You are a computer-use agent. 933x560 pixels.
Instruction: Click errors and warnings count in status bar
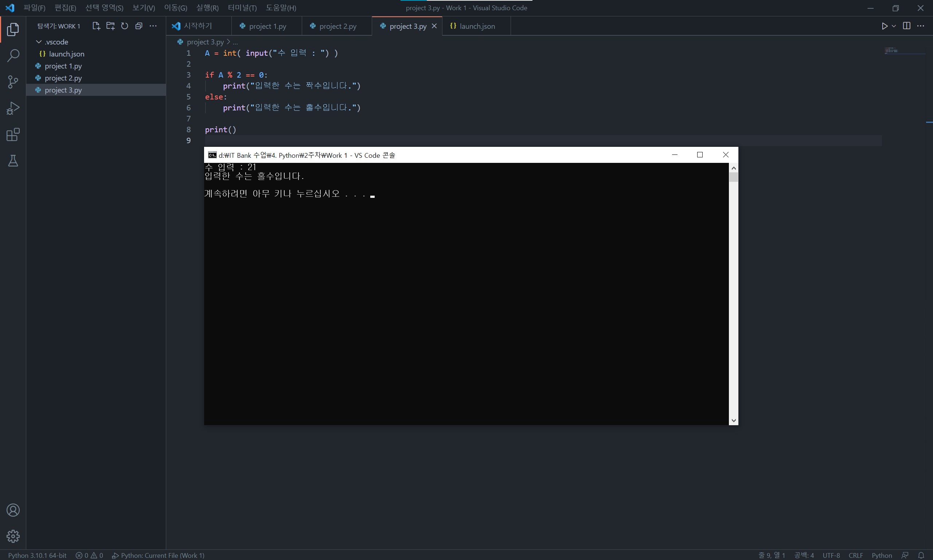(x=89, y=555)
